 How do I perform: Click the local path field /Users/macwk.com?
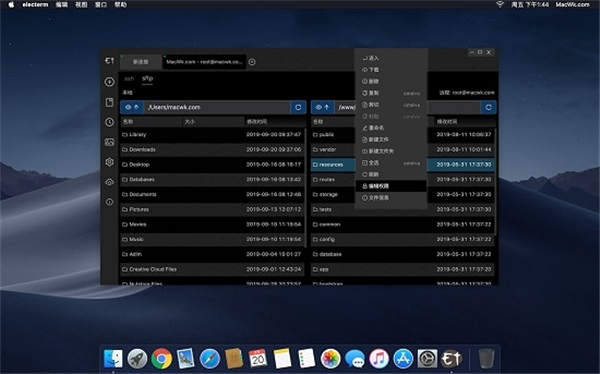point(217,107)
